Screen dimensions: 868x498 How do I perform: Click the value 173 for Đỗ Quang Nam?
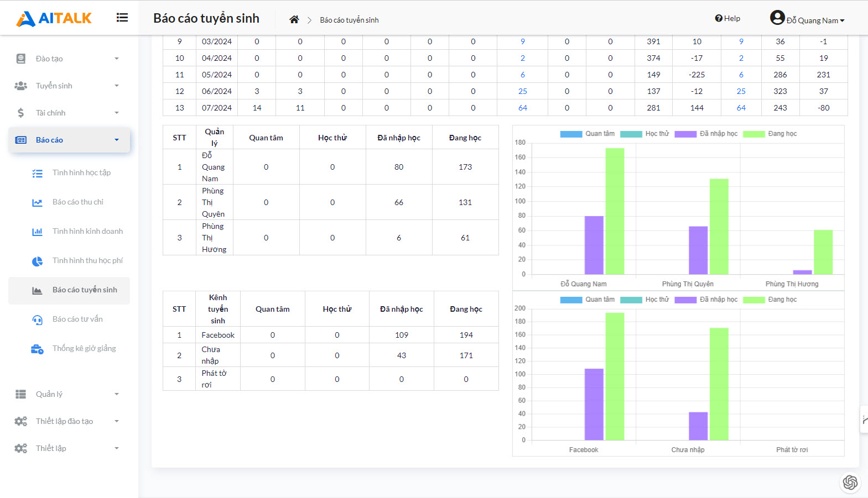pyautogui.click(x=465, y=167)
